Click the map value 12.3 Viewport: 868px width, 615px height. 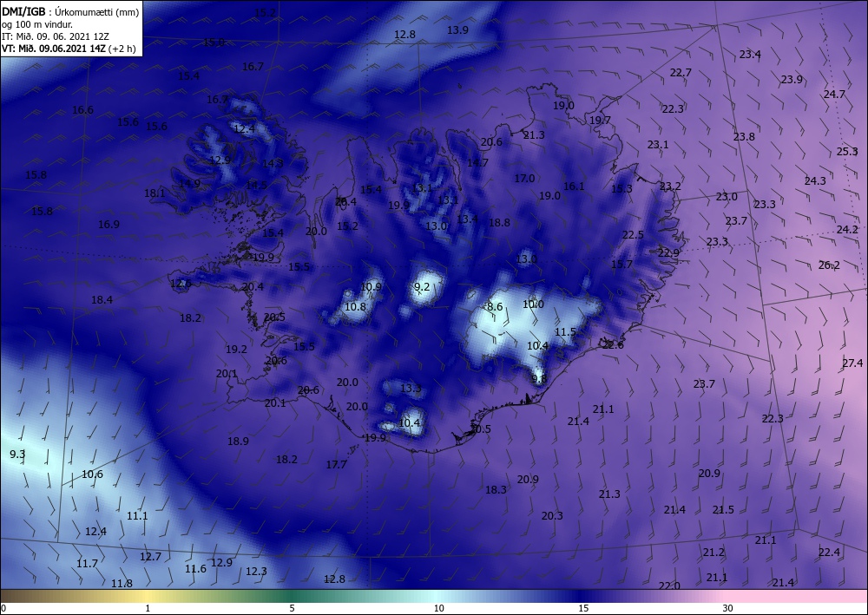(x=256, y=572)
